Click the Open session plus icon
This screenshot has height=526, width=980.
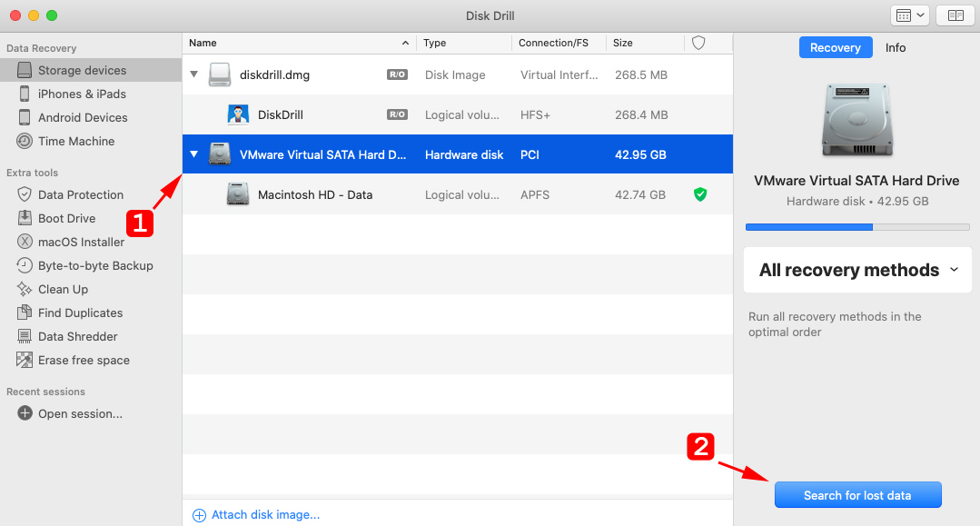(x=25, y=413)
